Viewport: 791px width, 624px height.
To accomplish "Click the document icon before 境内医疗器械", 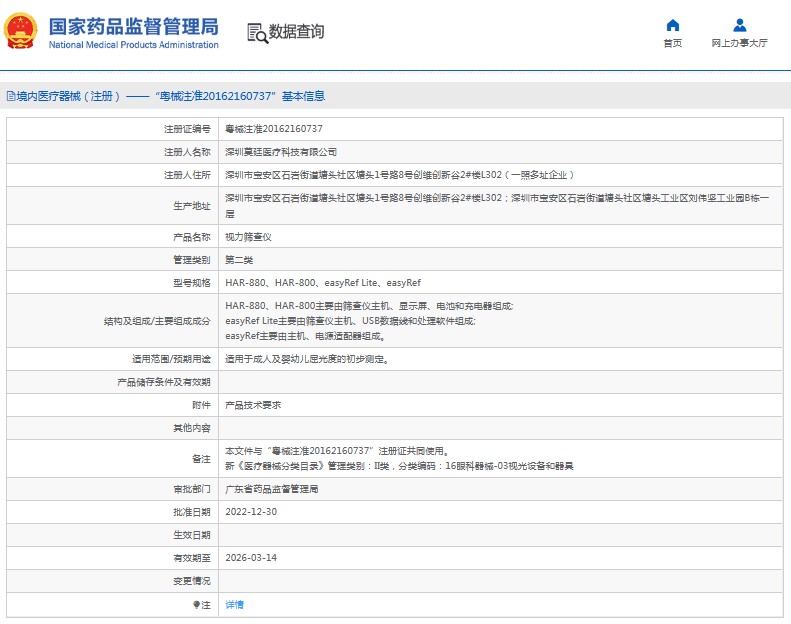I will 11,96.
